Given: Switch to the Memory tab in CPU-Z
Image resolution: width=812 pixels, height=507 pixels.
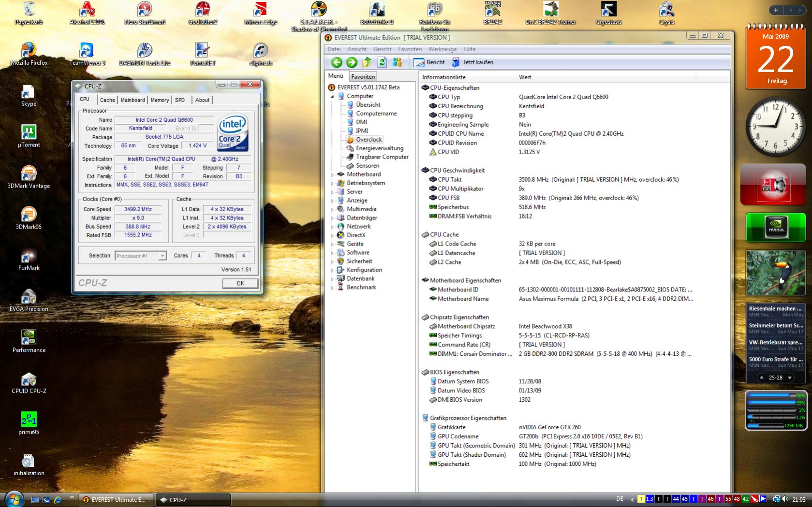Looking at the screenshot, I should point(160,100).
